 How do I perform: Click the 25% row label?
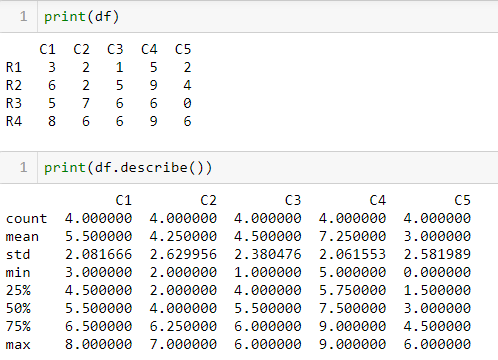(18, 290)
